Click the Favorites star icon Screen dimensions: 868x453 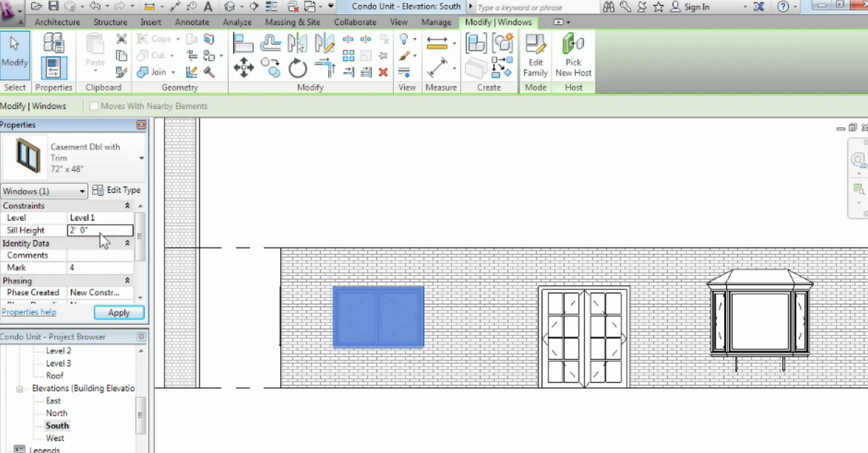[x=658, y=6]
